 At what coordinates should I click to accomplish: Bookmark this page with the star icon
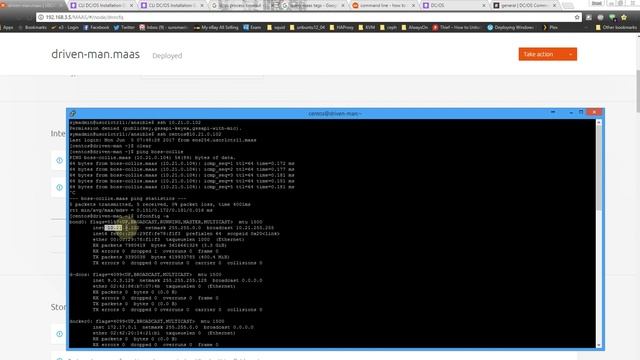tap(577, 17)
